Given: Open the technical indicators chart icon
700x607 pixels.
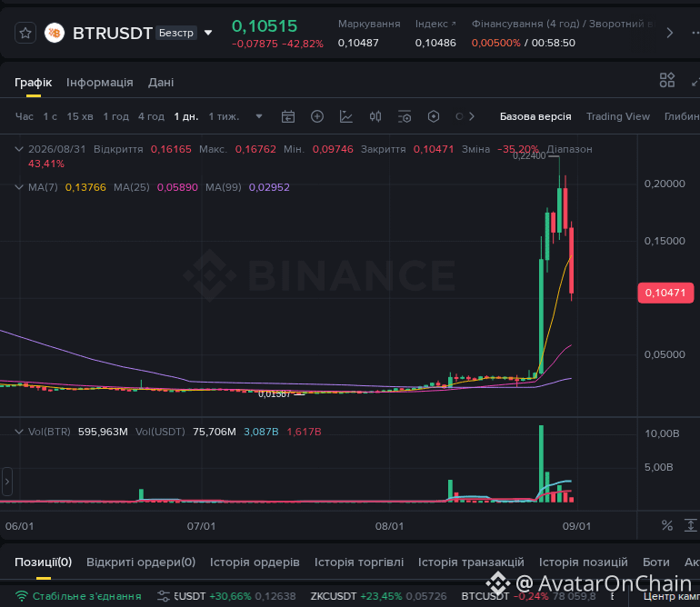Looking at the screenshot, I should point(346,116).
